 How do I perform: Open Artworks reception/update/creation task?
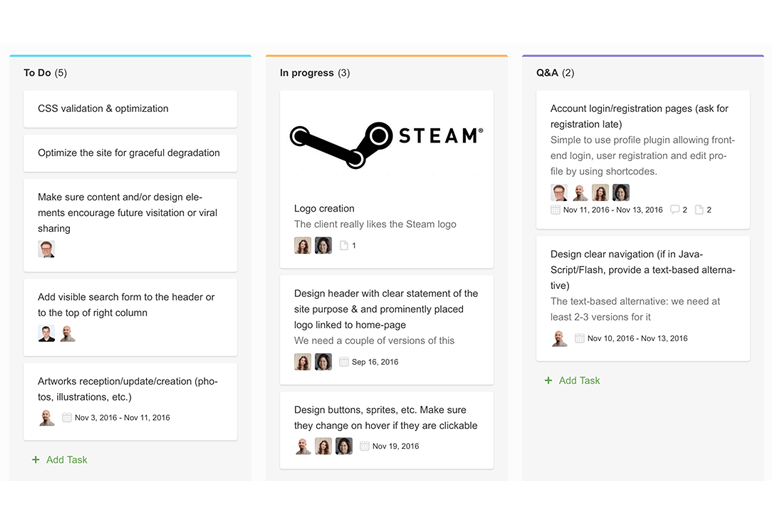(x=130, y=402)
